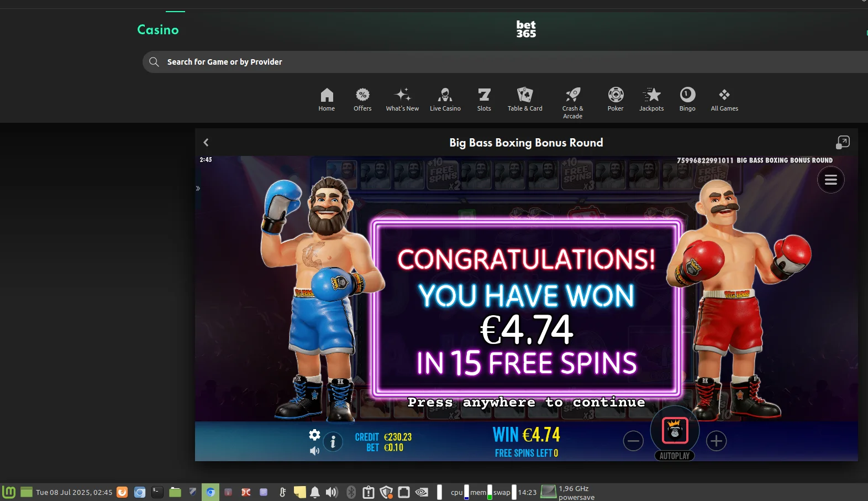This screenshot has height=501, width=868.
Task: Click the FREE SPINS LEFT 0 label
Action: pyautogui.click(x=527, y=453)
